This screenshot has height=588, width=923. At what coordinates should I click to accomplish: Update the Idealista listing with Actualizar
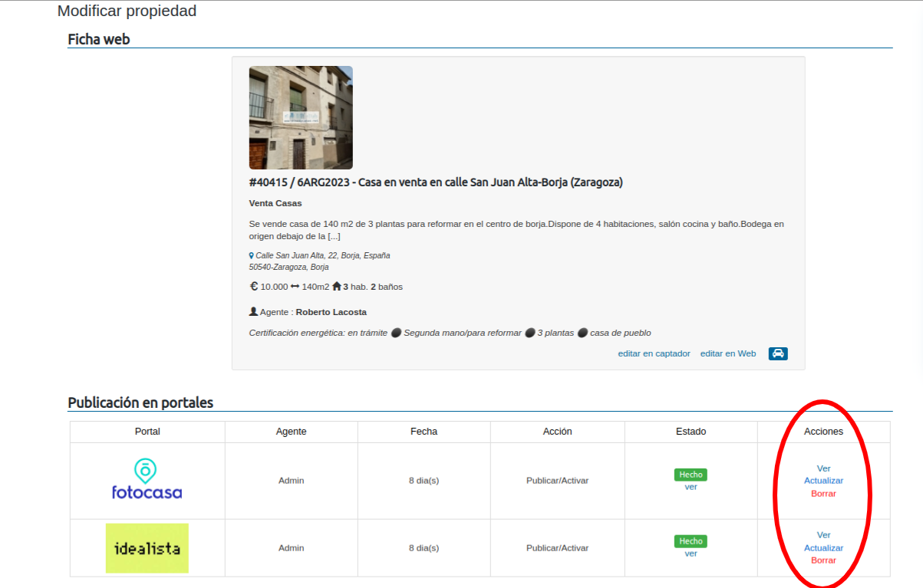point(823,548)
